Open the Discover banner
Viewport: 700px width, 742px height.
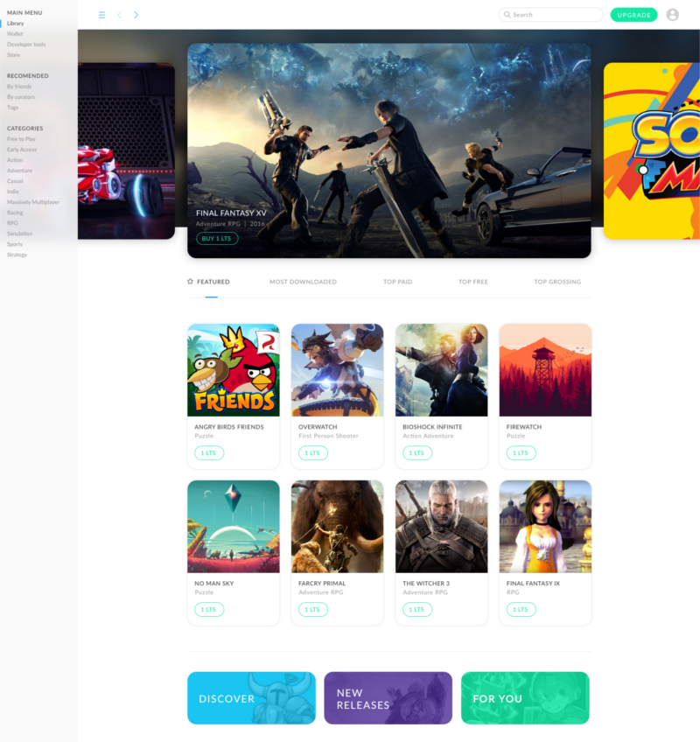tap(251, 698)
